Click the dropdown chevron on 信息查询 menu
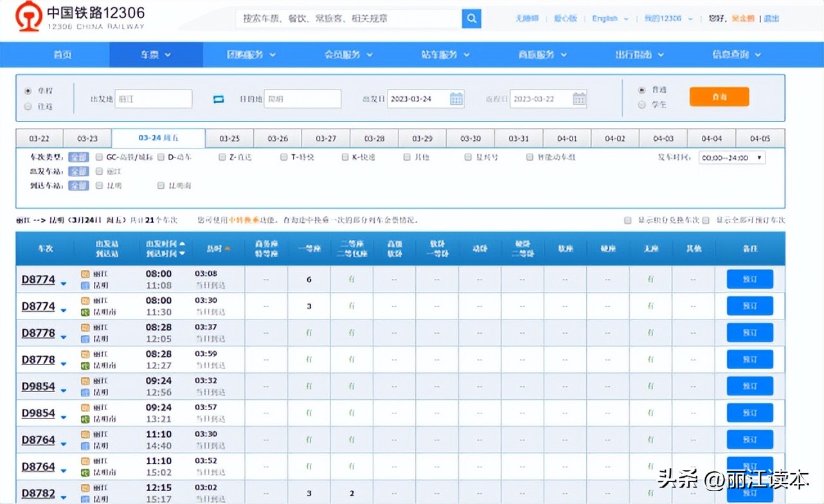Image resolution: width=824 pixels, height=504 pixels. click(x=758, y=55)
